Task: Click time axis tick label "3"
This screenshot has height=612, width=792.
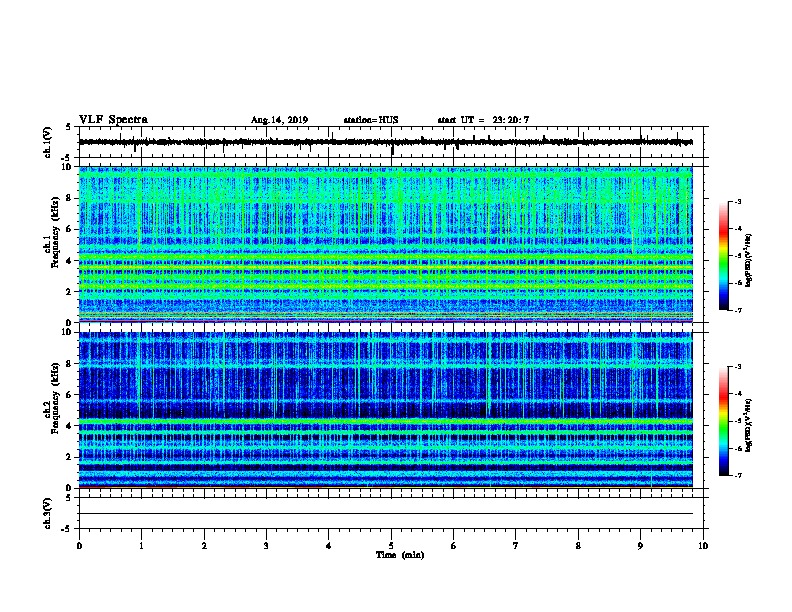Action: pos(266,545)
